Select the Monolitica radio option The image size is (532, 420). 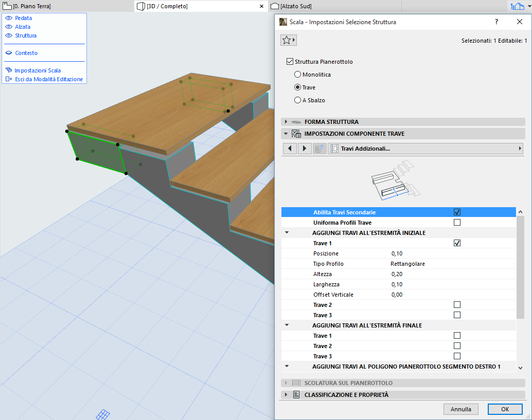(297, 75)
